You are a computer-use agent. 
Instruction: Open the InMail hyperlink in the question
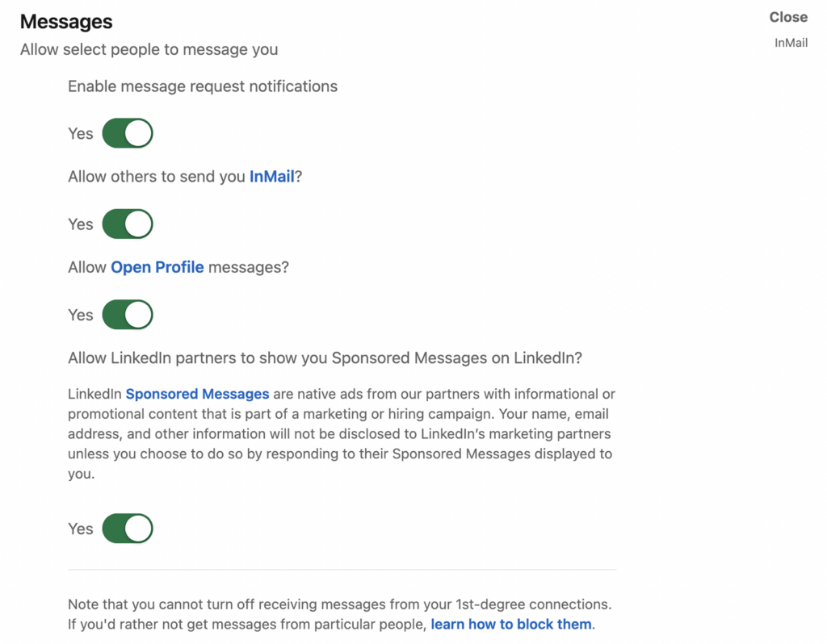(x=271, y=176)
